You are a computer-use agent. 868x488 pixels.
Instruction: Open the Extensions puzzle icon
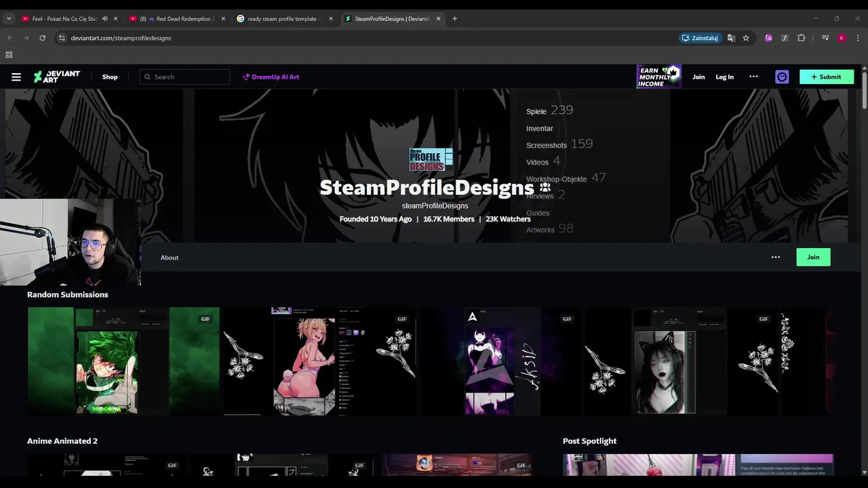(x=801, y=38)
